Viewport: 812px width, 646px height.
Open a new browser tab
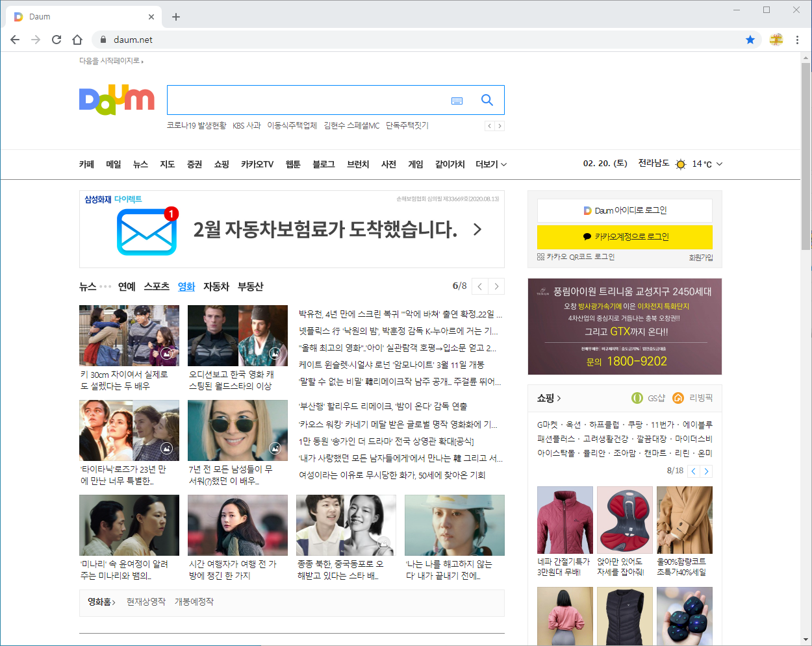point(176,17)
